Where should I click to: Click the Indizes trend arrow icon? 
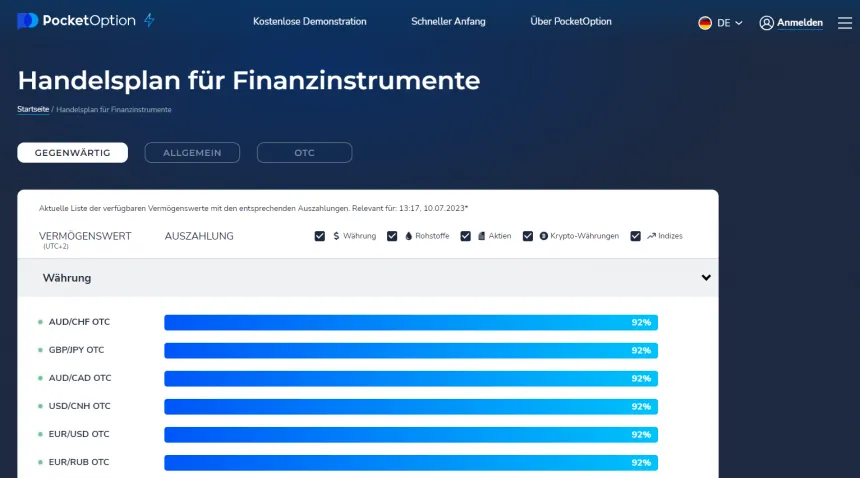[651, 236]
